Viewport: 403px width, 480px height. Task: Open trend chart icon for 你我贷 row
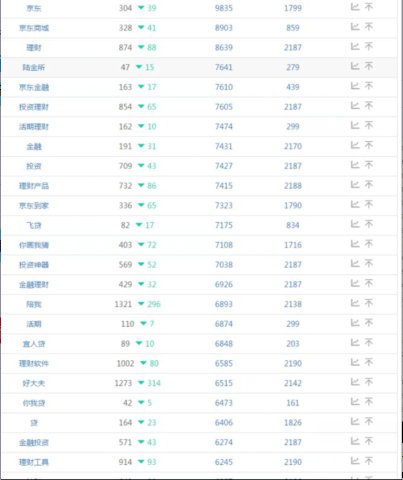[355, 402]
